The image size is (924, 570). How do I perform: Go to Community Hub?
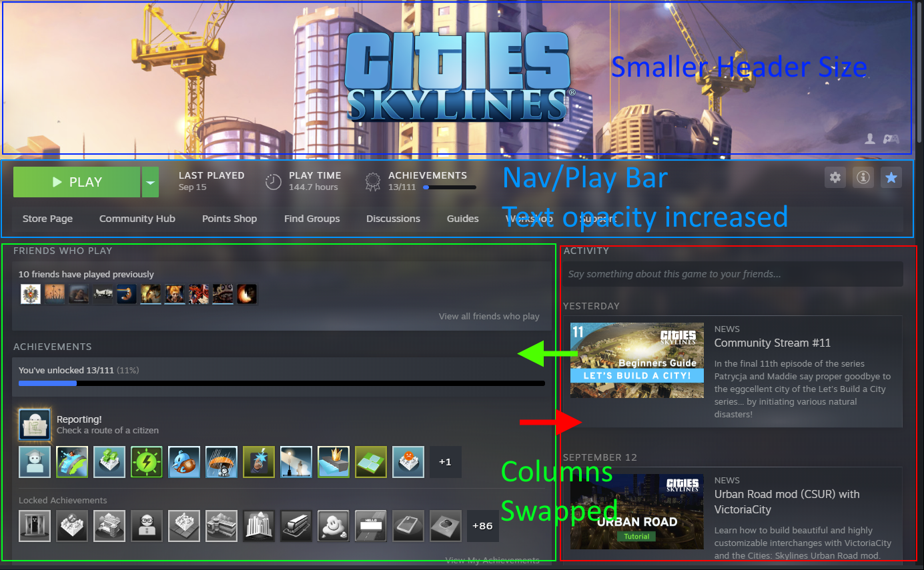[x=137, y=219]
